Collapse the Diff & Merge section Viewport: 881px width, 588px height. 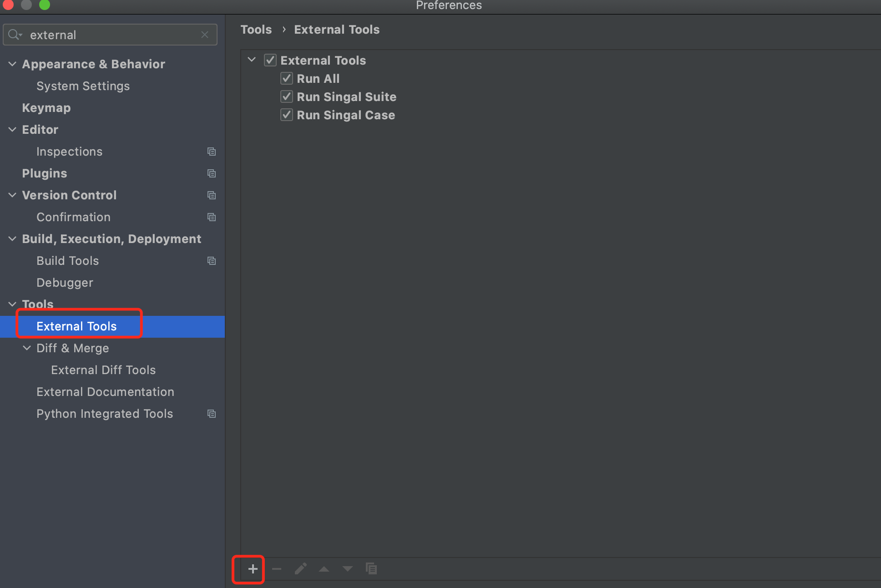click(27, 348)
